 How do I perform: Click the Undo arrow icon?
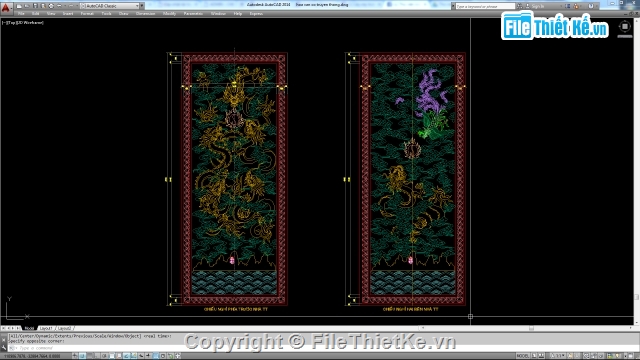(59, 6)
